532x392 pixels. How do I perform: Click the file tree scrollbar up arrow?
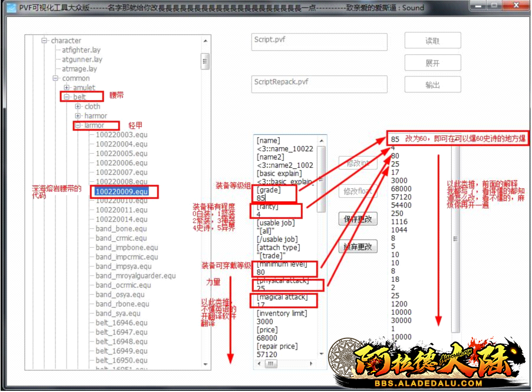coord(205,41)
